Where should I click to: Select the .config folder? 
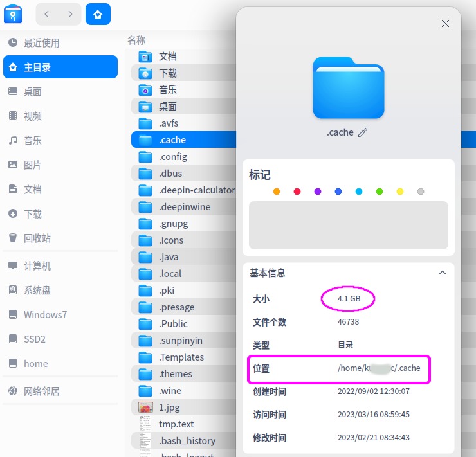click(x=184, y=157)
